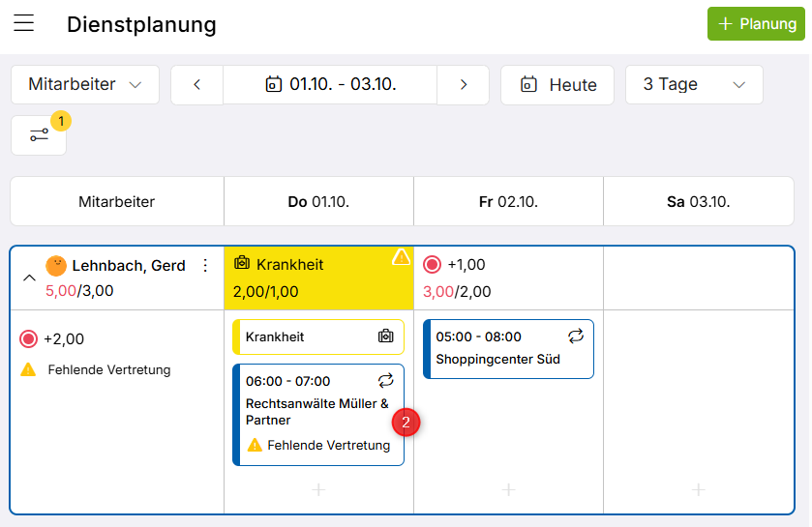Open date picker 01.10. - 03.10.
812x527 pixels.
tap(330, 84)
